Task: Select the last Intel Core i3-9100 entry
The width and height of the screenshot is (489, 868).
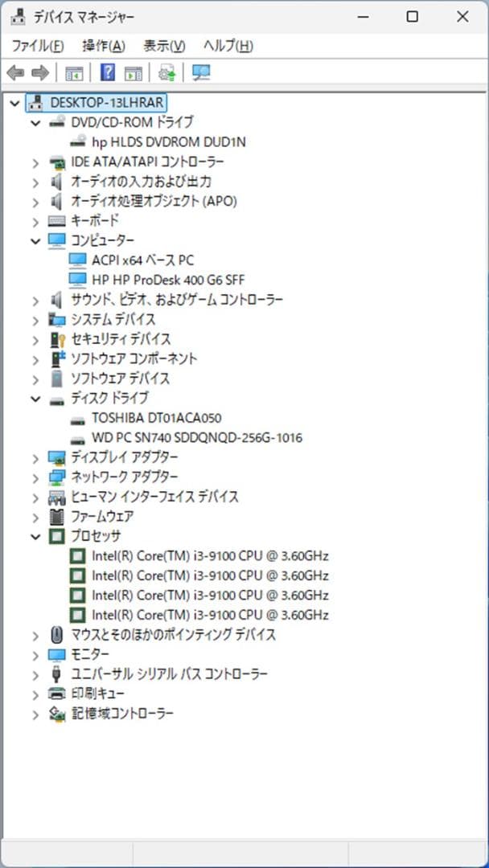Action: tap(211, 615)
